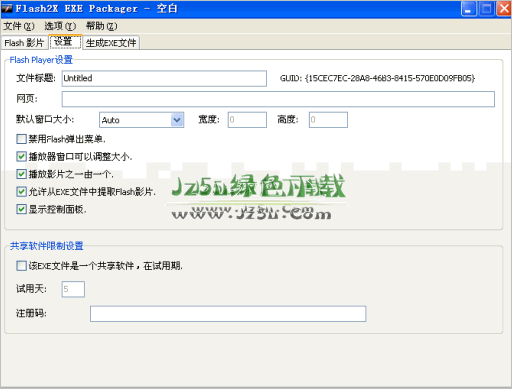Image resolution: width=512 pixels, height=389 pixels.
Task: Click the 注册码 registration code field
Action: tap(228, 314)
